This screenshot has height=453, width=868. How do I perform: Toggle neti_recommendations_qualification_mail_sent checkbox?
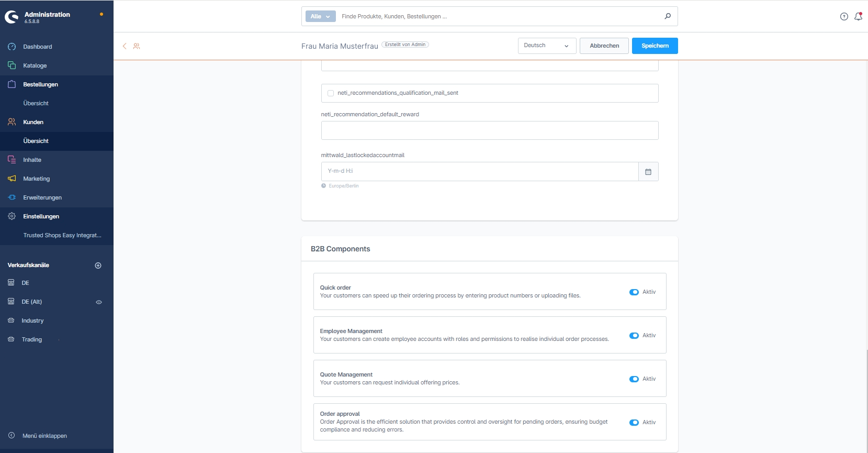[331, 93]
